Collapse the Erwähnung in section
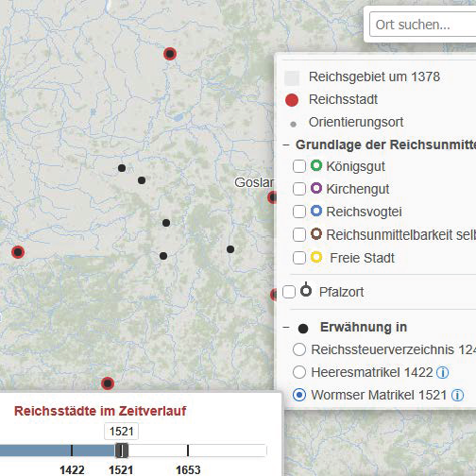The height and width of the screenshot is (476, 476). click(286, 328)
